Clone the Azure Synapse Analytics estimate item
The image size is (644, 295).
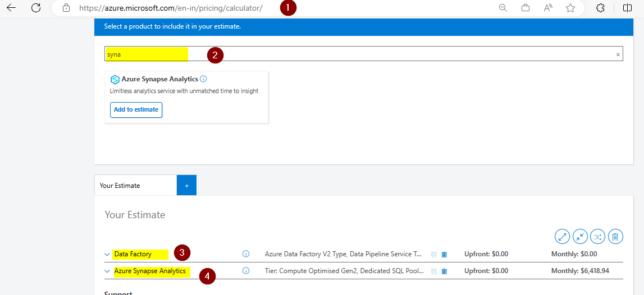pos(433,271)
